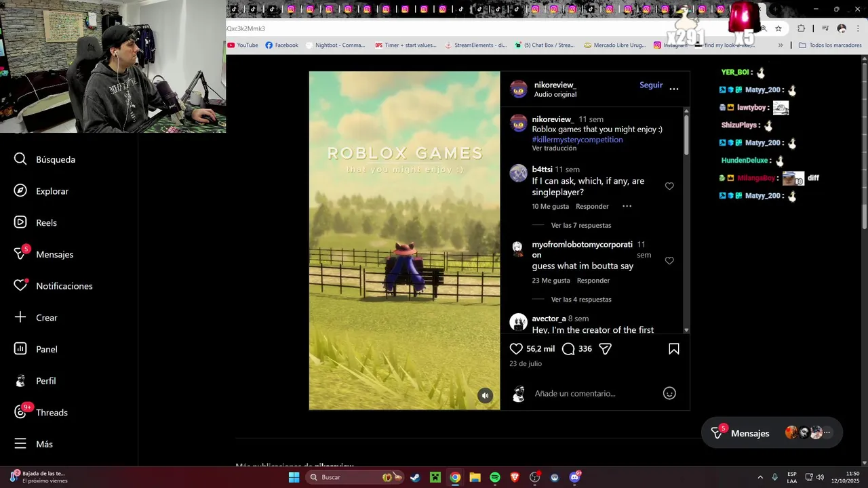Open Steam from the taskbar

[x=415, y=477]
